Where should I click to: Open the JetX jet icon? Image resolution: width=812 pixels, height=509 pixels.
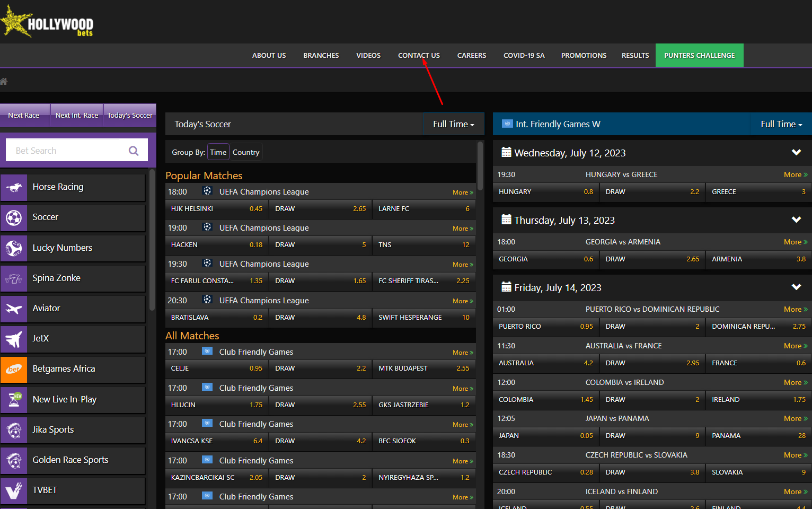click(x=14, y=339)
